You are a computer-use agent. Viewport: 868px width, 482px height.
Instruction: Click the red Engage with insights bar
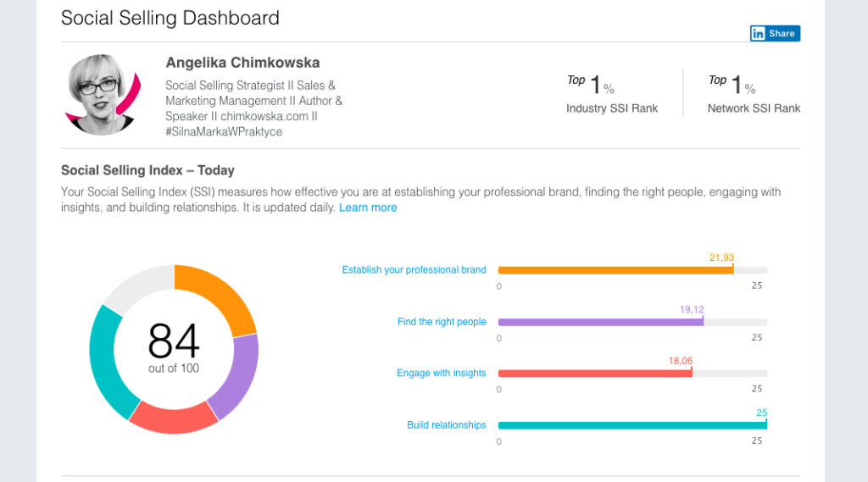click(x=594, y=373)
